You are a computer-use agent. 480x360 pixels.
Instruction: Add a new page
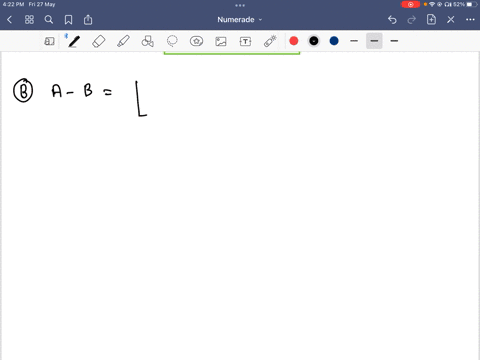coord(431,20)
